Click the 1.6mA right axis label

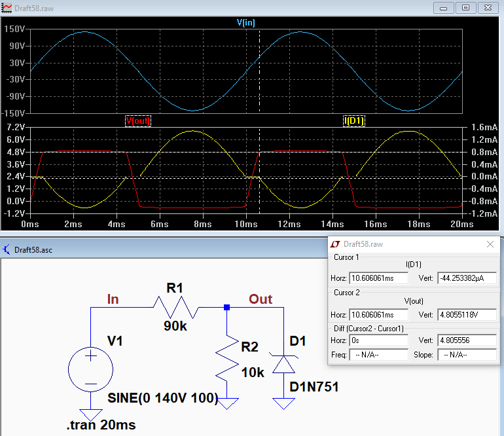click(484, 127)
